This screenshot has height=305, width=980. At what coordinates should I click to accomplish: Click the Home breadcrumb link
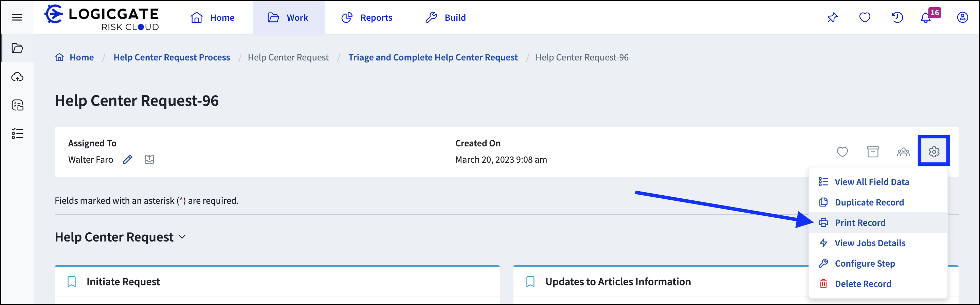click(81, 57)
